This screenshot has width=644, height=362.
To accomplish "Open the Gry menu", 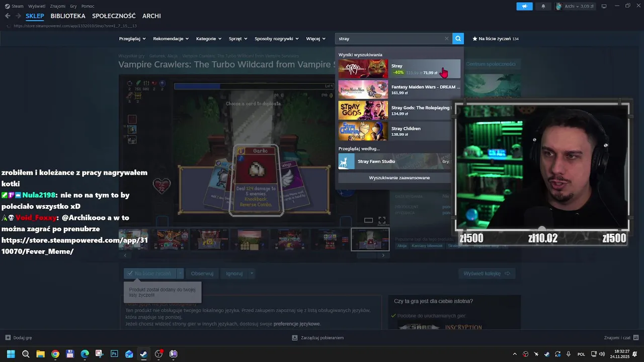I will pos(73,6).
